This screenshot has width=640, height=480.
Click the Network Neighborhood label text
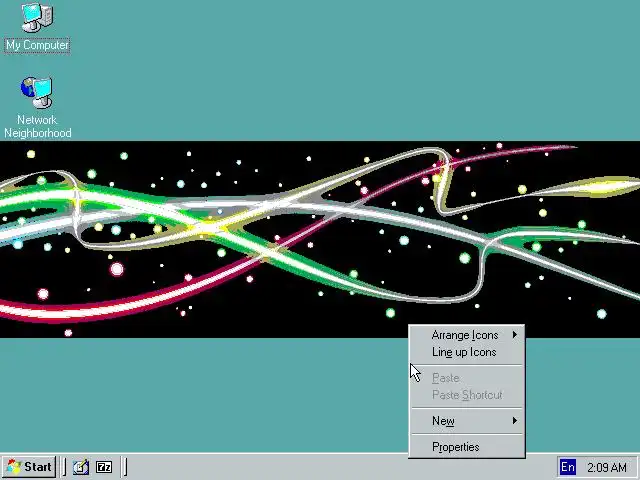38,127
